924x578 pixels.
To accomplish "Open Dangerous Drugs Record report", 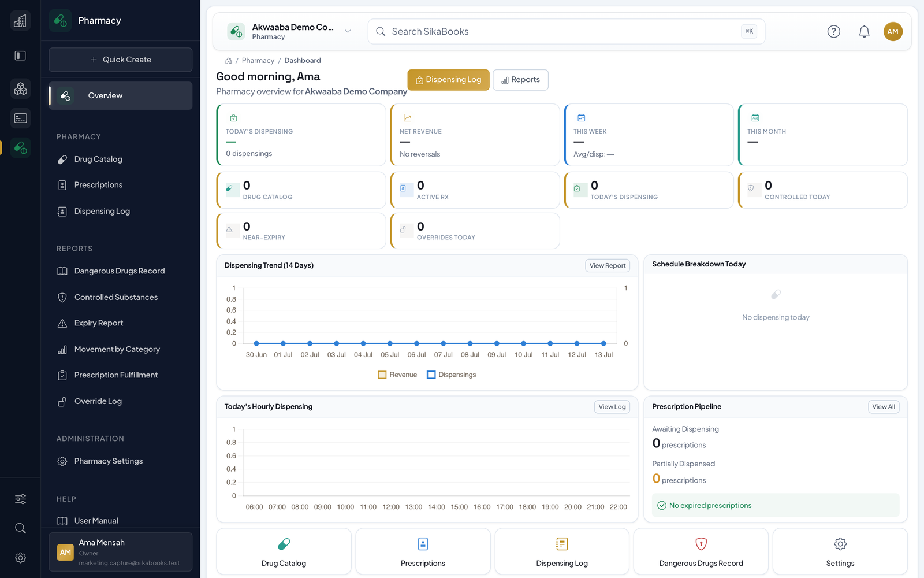I will tap(121, 271).
